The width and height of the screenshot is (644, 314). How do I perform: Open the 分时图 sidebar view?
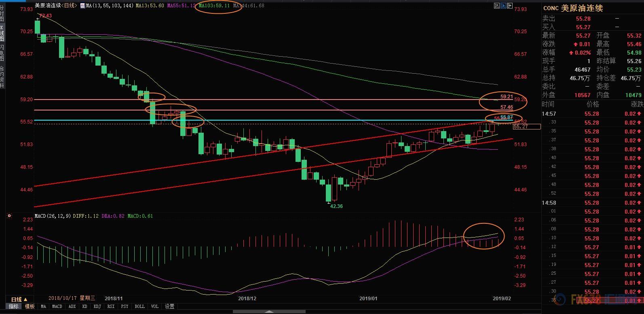[x=2, y=13]
